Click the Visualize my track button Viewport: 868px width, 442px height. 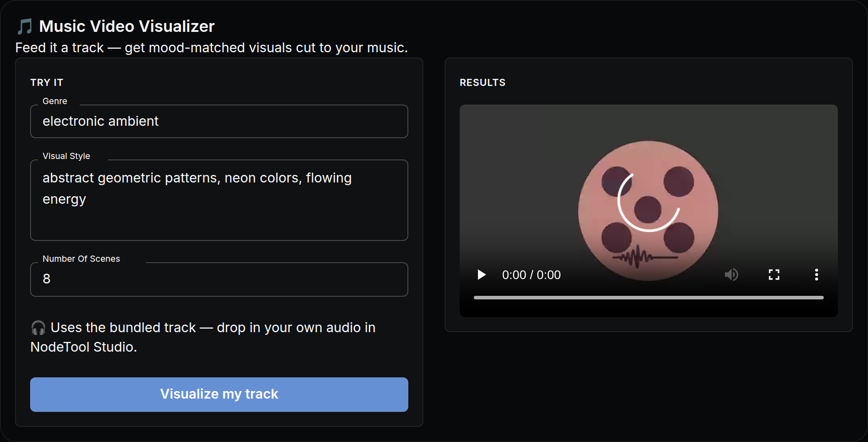coord(219,395)
